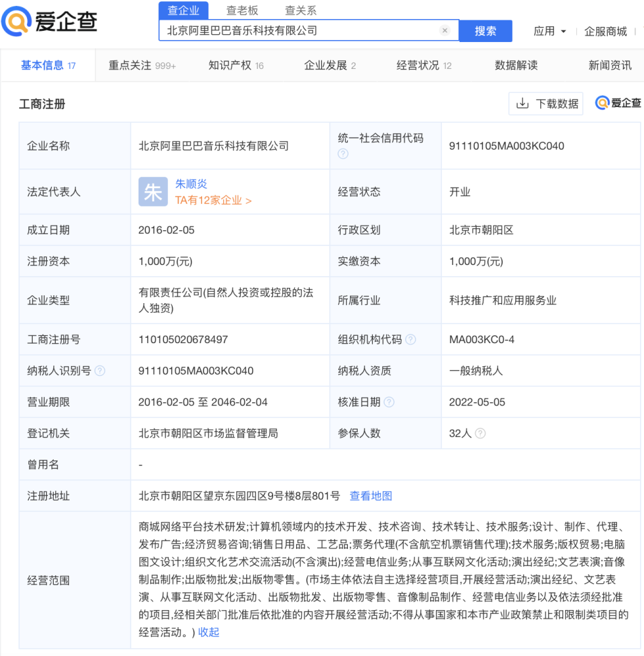Select the 登记机关 value 北京市朝阳区市场监督管理局
The width and height of the screenshot is (644, 656).
[208, 434]
